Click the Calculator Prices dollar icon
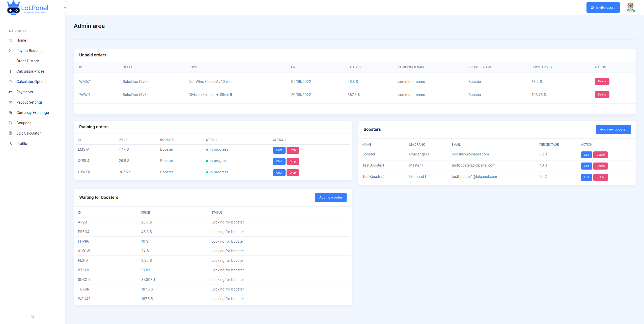Image resolution: width=644 pixels, height=324 pixels. [x=10, y=71]
